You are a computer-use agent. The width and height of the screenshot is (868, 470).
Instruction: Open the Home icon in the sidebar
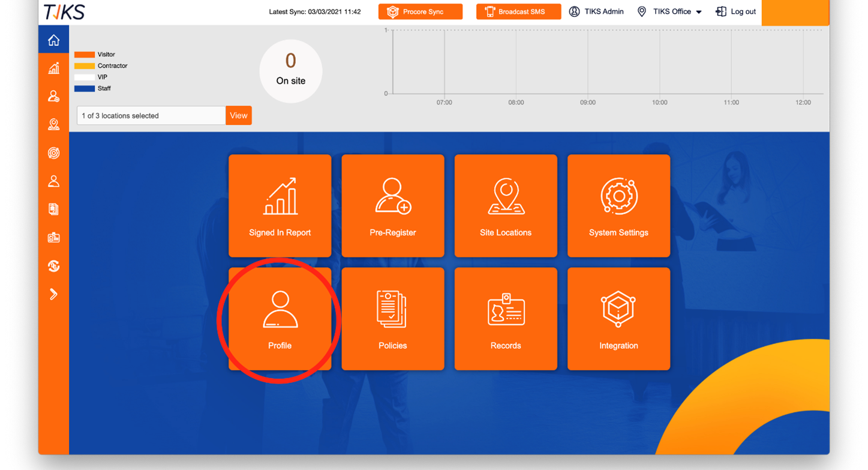[53, 39]
